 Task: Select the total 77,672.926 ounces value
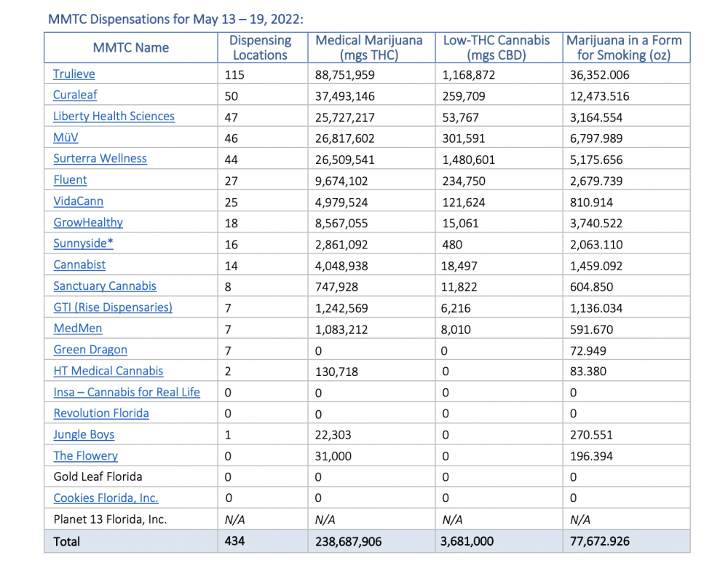coord(599,541)
